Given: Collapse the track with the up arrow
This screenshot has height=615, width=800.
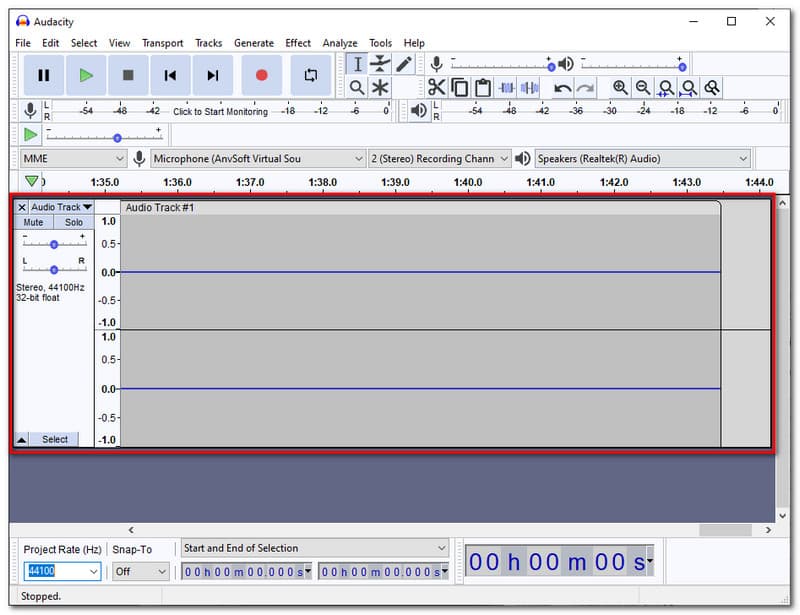Looking at the screenshot, I should pyautogui.click(x=22, y=439).
